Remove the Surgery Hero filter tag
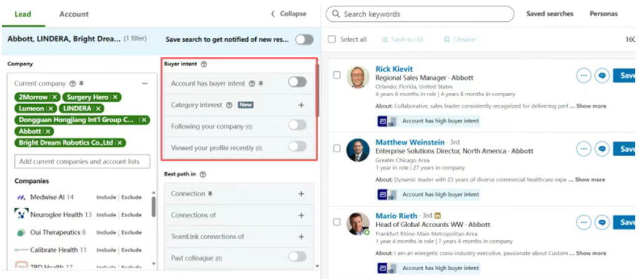 (x=115, y=97)
